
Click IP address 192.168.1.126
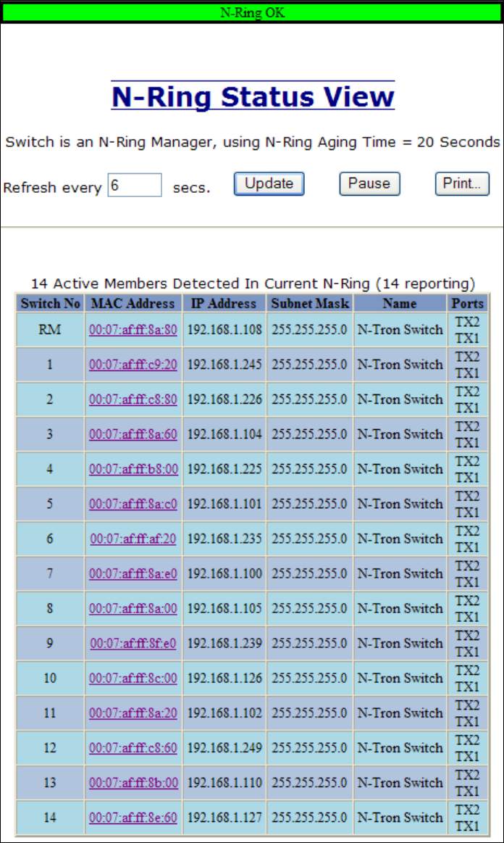coord(224,678)
